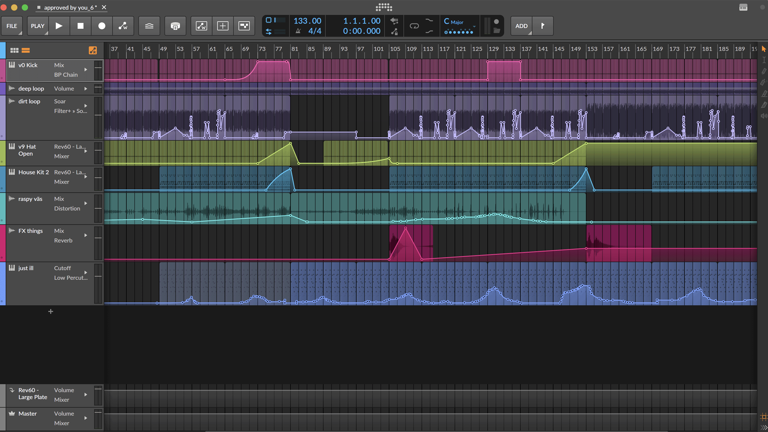Stop the transport
Screen dimensions: 768x432
click(80, 26)
